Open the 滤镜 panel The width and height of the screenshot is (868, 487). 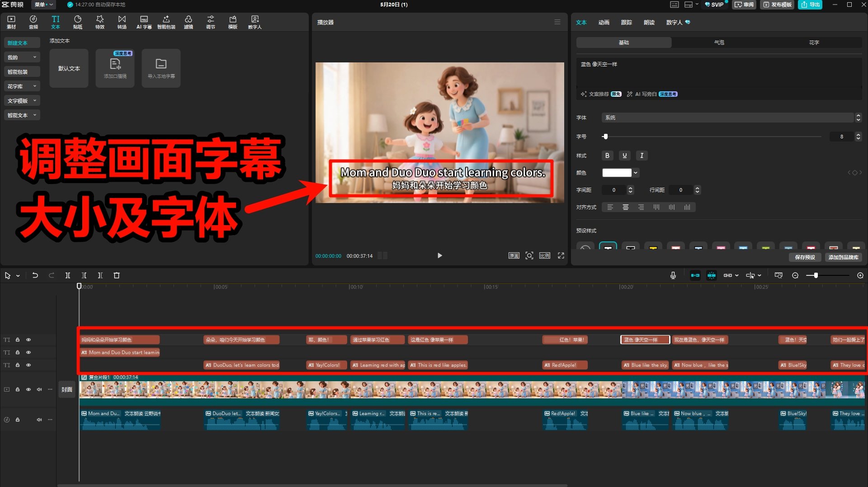pyautogui.click(x=189, y=21)
